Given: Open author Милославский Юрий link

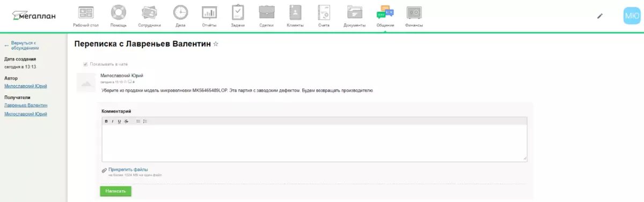Looking at the screenshot, I should (25, 86).
